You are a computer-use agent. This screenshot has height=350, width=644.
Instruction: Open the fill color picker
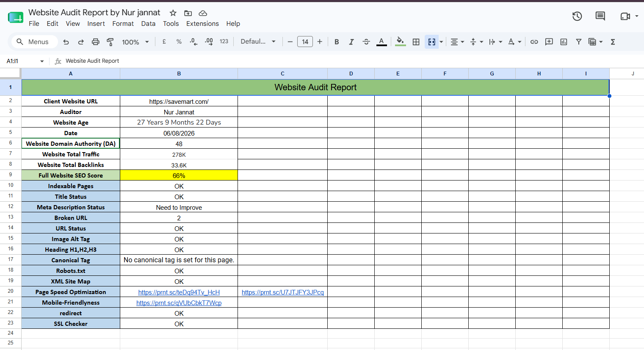(400, 42)
